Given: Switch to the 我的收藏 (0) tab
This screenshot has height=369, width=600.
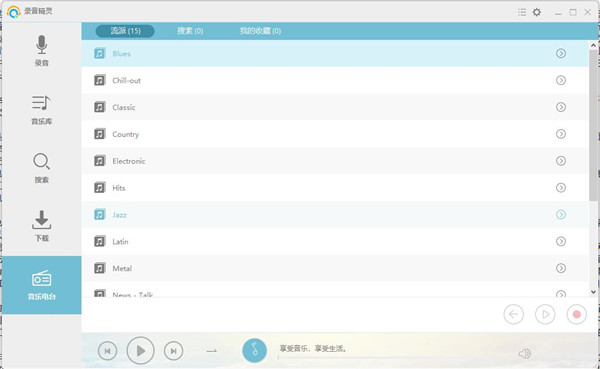Looking at the screenshot, I should (260, 31).
